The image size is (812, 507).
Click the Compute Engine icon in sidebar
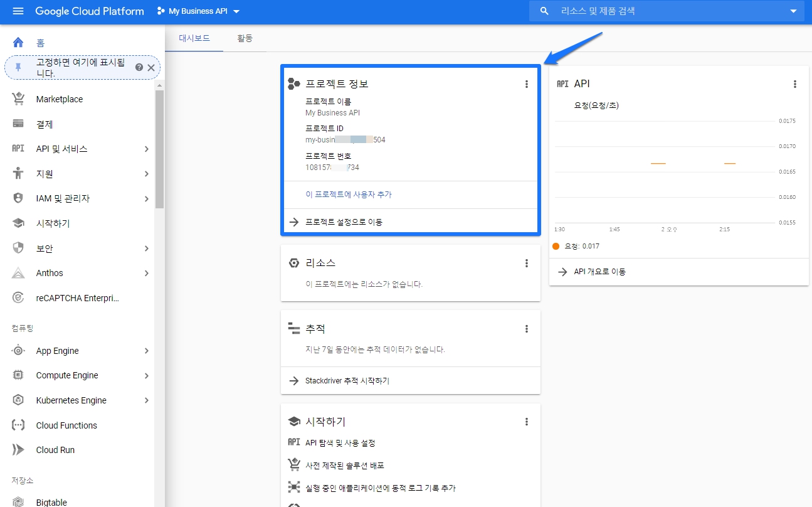[x=18, y=375]
